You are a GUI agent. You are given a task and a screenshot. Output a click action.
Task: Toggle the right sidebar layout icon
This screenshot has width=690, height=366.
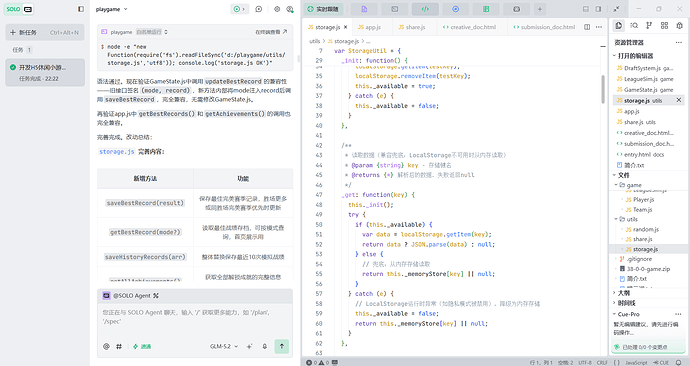(598, 9)
